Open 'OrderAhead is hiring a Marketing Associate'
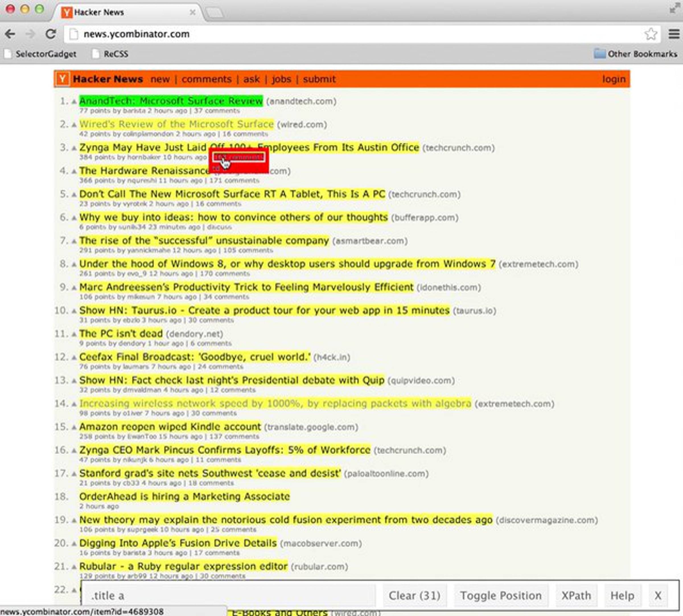683x616 pixels. [x=184, y=496]
